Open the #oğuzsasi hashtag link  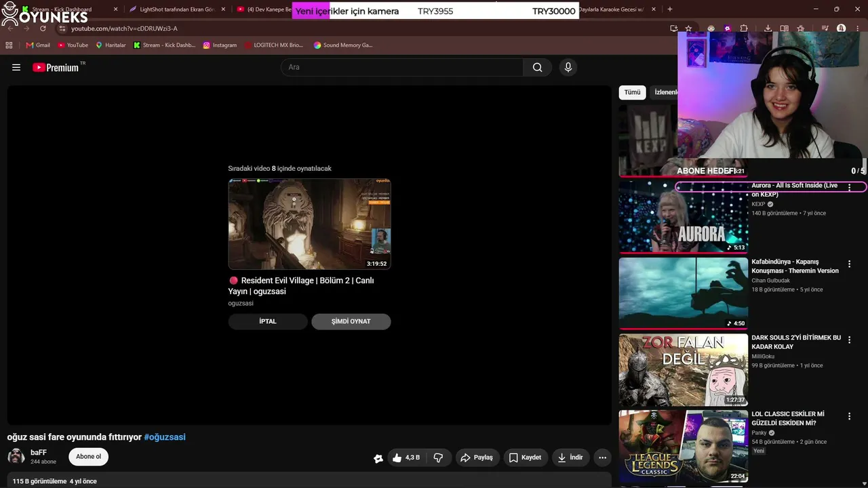165,437
